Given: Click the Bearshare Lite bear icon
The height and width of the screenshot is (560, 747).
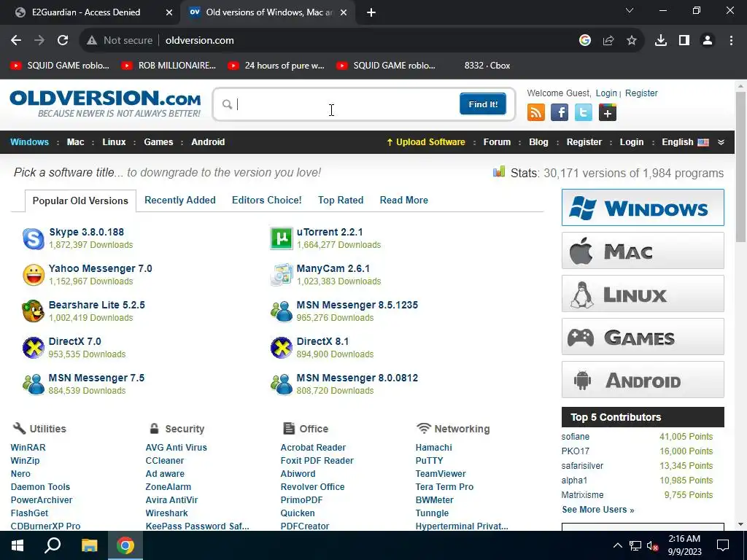Looking at the screenshot, I should 34,311.
